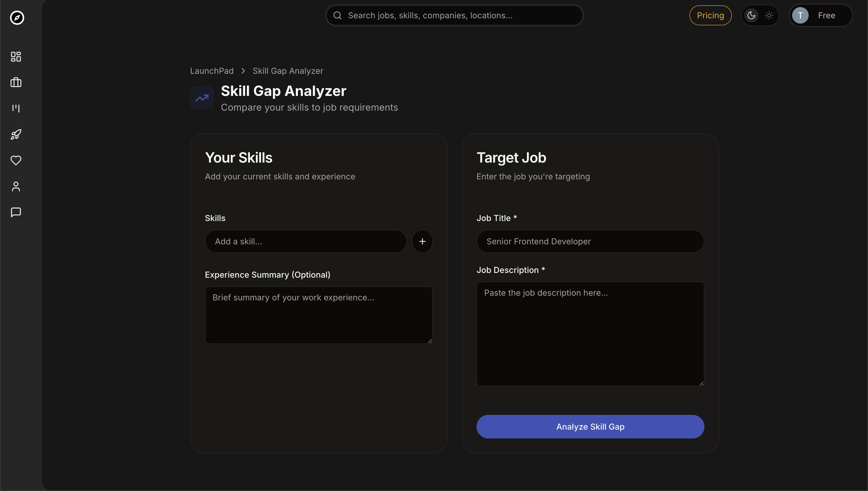
Task: Switch to dark mode moon toggle
Action: pyautogui.click(x=751, y=16)
